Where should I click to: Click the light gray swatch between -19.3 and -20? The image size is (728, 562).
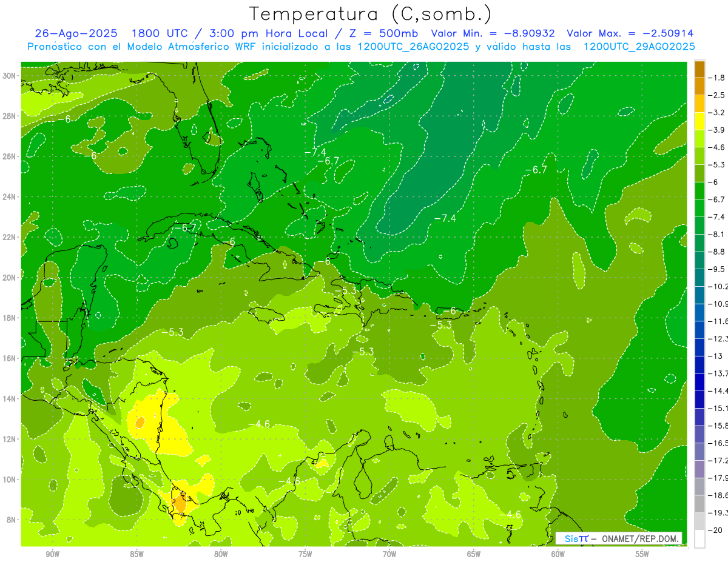(x=700, y=521)
